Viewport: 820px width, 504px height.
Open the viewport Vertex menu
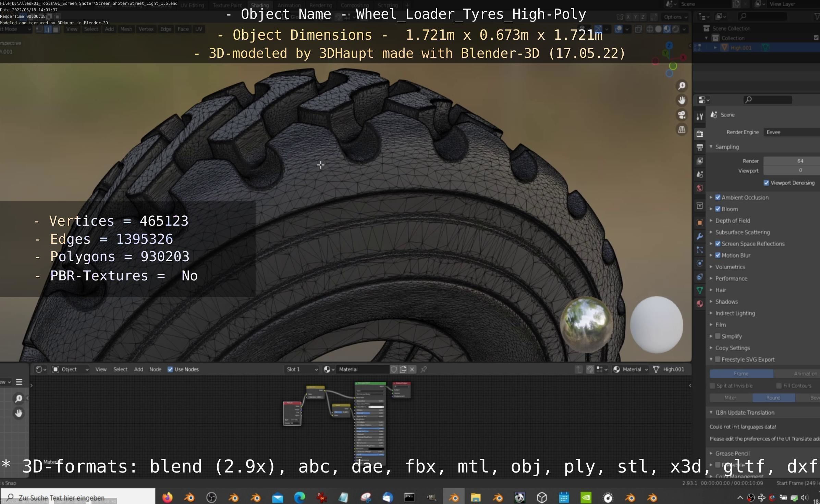pos(146,29)
